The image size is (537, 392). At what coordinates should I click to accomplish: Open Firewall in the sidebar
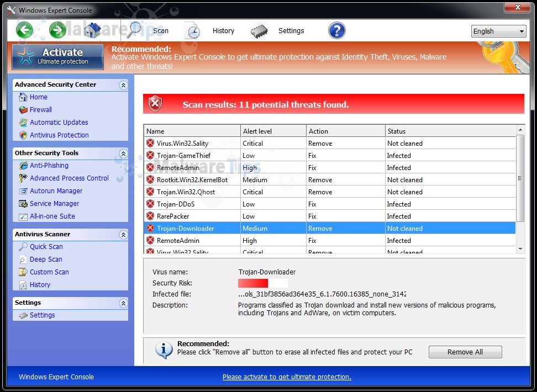click(x=41, y=110)
